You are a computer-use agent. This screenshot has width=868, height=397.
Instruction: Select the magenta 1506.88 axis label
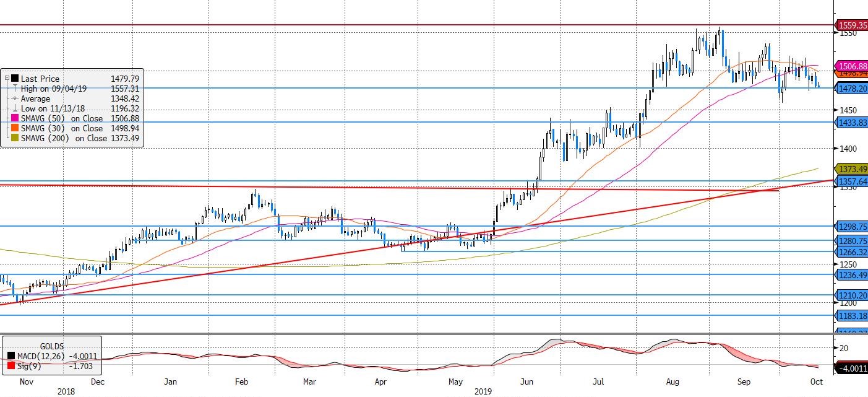(x=851, y=66)
